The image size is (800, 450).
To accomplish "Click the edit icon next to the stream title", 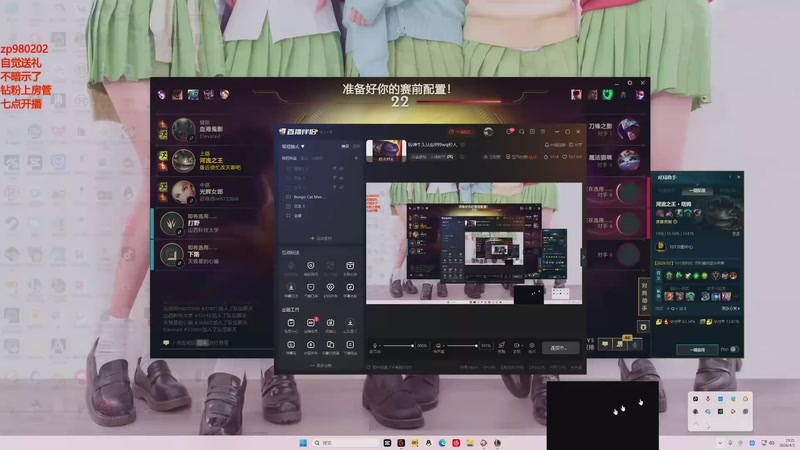I will 463,145.
